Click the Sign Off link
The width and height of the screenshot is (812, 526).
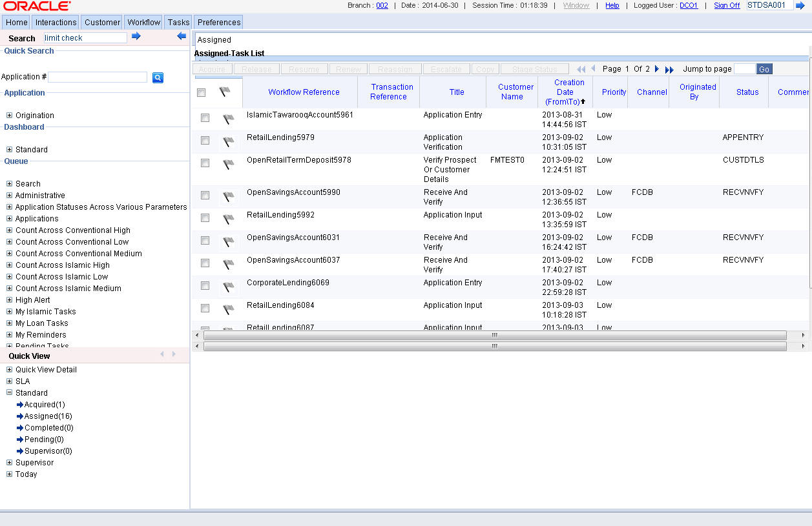[727, 5]
